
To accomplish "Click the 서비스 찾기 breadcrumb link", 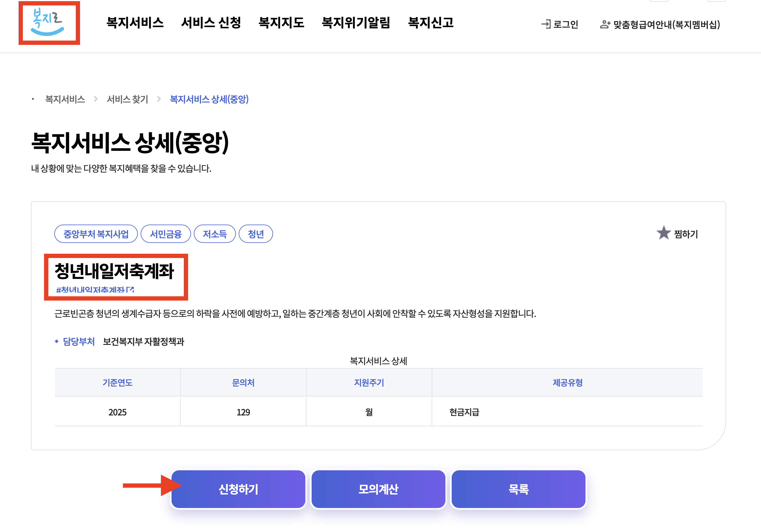I will coord(127,99).
